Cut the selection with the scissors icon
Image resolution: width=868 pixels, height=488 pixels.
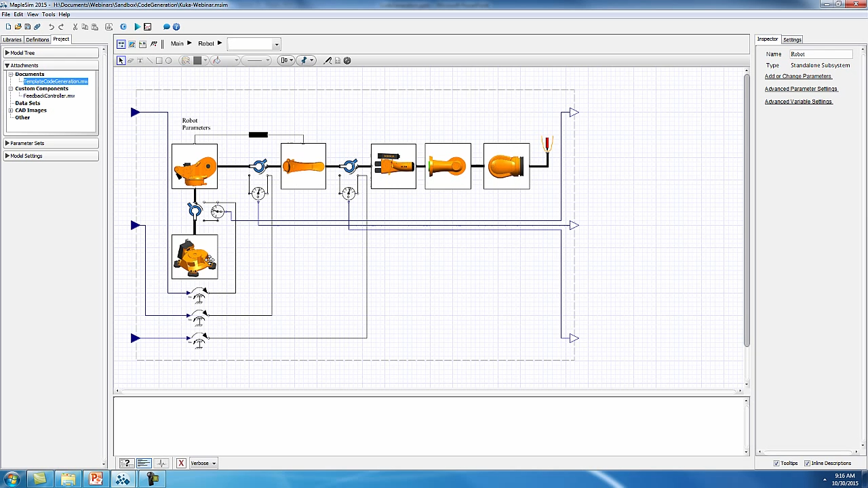(x=75, y=27)
